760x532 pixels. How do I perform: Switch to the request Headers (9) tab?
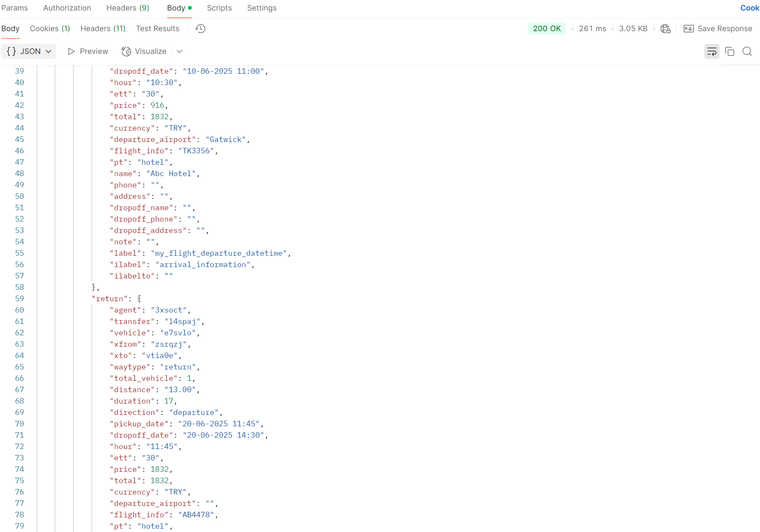click(x=127, y=8)
